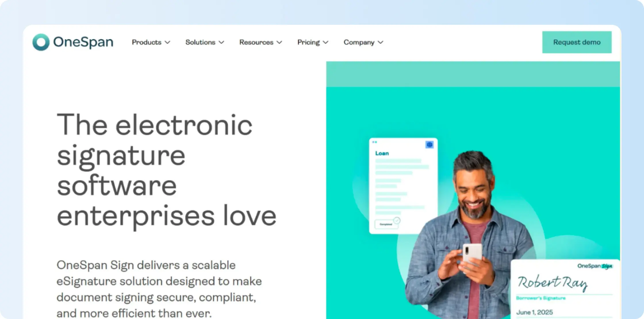644x319 pixels.
Task: Click the OneSpan Sign delivers description paragraph
Action: point(159,289)
